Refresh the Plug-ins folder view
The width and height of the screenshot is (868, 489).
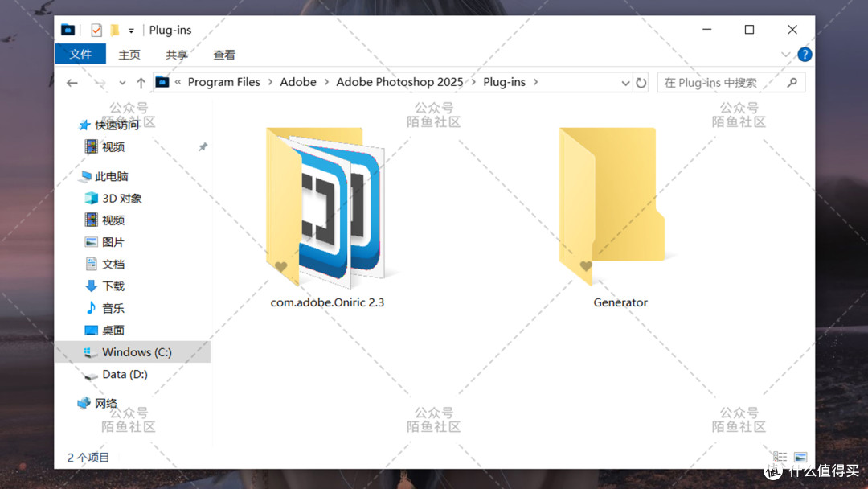[641, 83]
